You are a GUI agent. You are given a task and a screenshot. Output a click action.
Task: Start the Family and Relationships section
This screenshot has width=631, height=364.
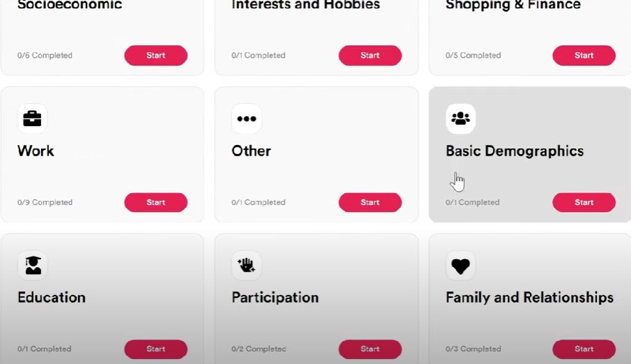coord(584,349)
